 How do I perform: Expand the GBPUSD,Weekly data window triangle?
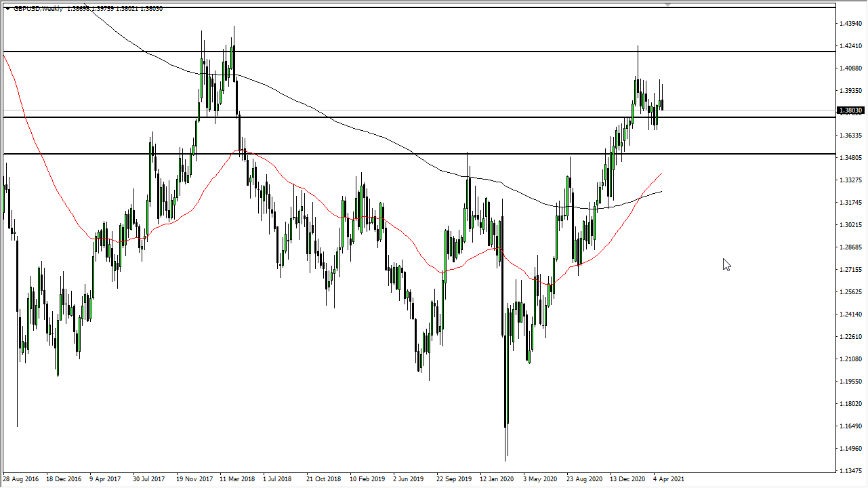8,9
